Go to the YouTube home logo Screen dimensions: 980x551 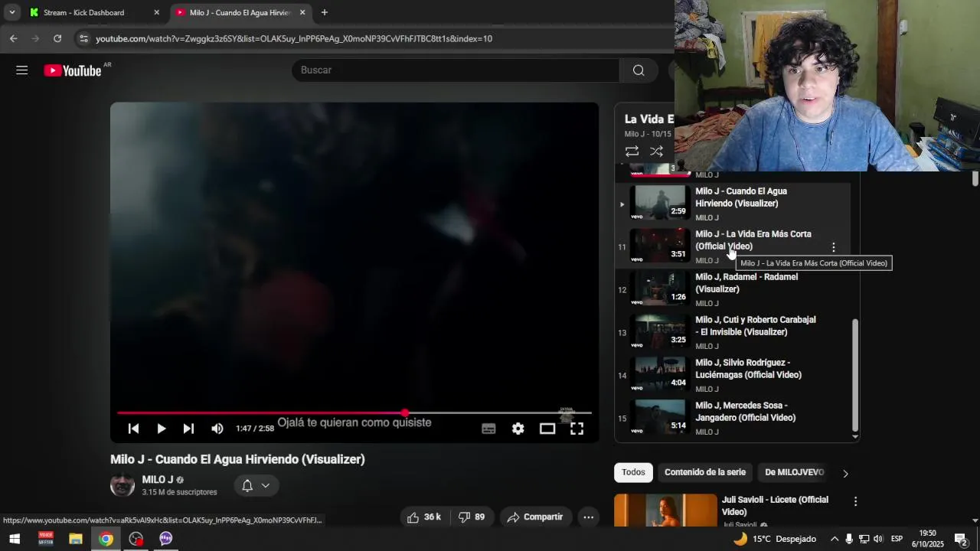pyautogui.click(x=73, y=70)
